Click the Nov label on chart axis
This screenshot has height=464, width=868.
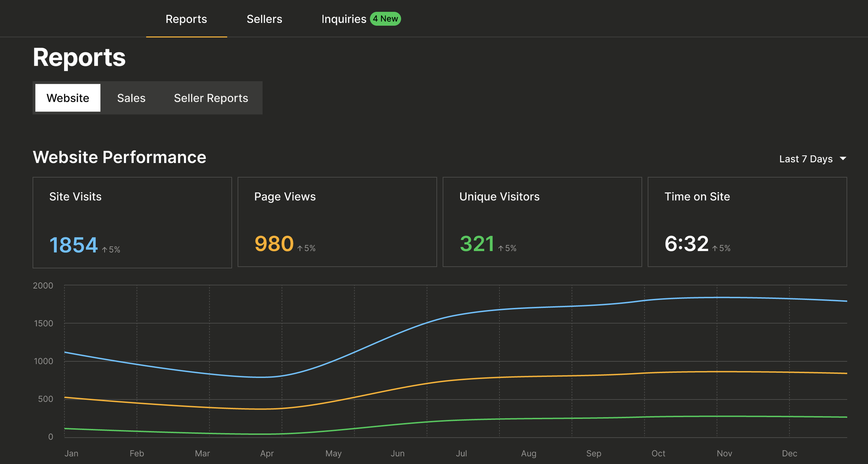(x=724, y=453)
